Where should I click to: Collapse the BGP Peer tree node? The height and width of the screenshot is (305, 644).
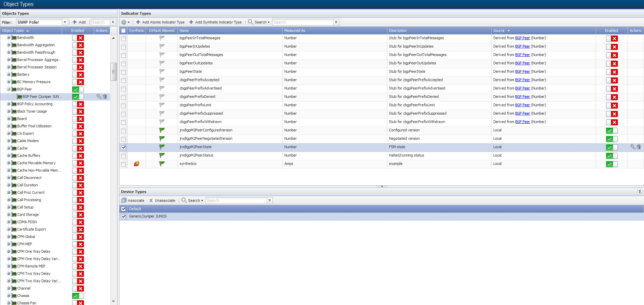9,89
